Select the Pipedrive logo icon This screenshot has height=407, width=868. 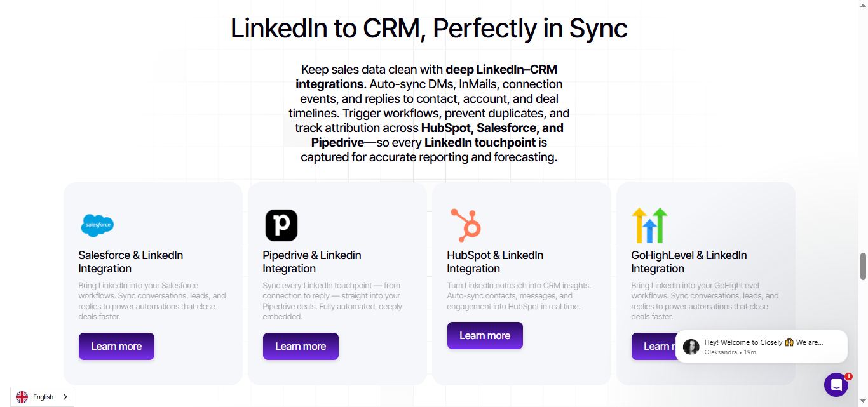pyautogui.click(x=281, y=225)
